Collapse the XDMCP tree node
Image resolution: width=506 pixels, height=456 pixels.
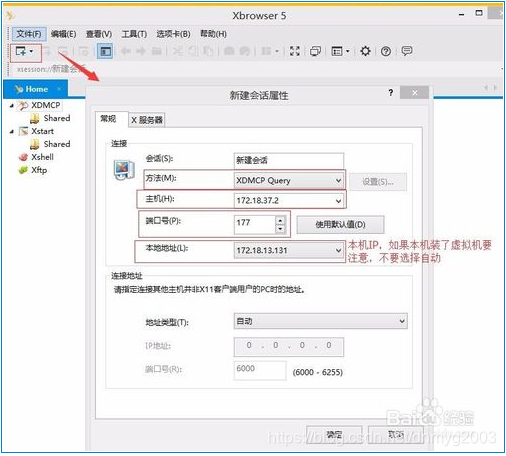(x=12, y=106)
